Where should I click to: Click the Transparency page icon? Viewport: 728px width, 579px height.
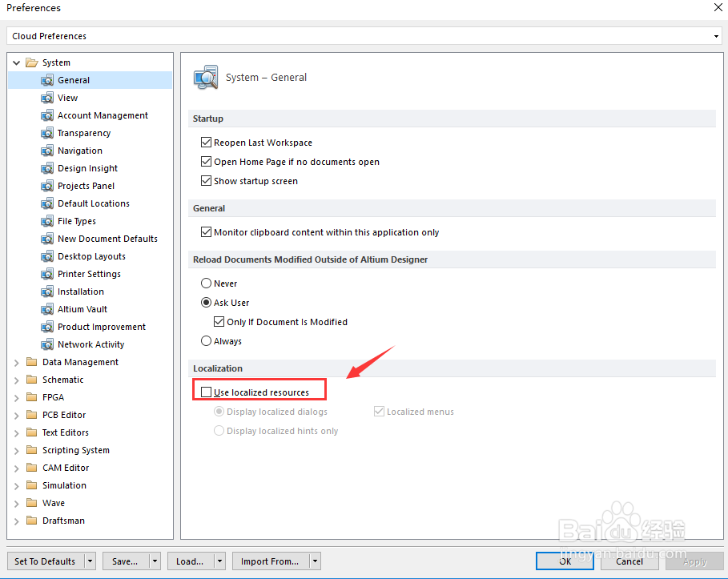(x=47, y=133)
